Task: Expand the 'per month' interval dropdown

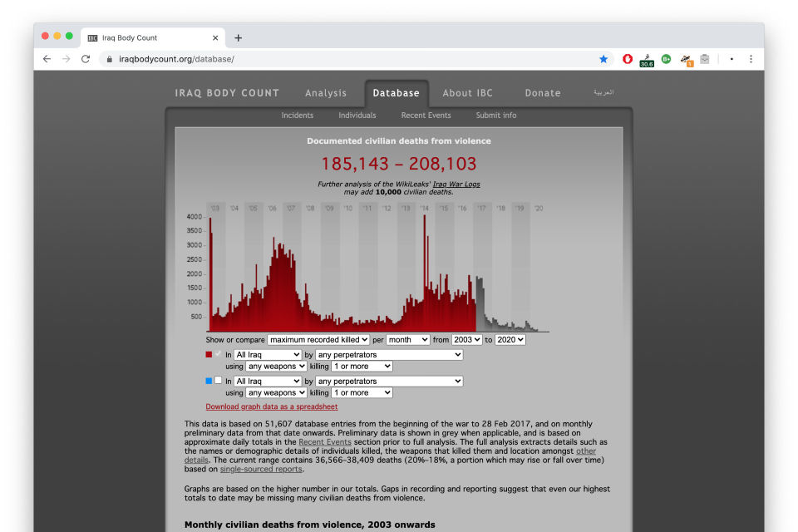Action: coord(407,340)
